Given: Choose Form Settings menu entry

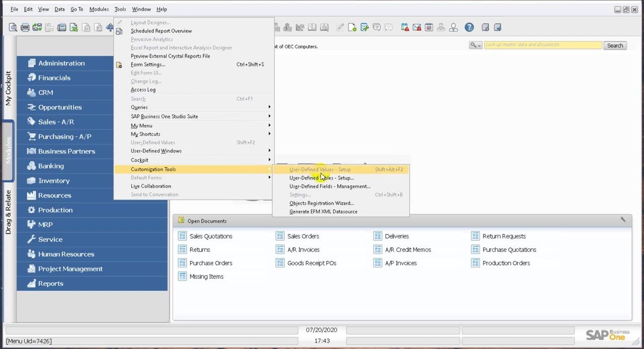Looking at the screenshot, I should [148, 64].
